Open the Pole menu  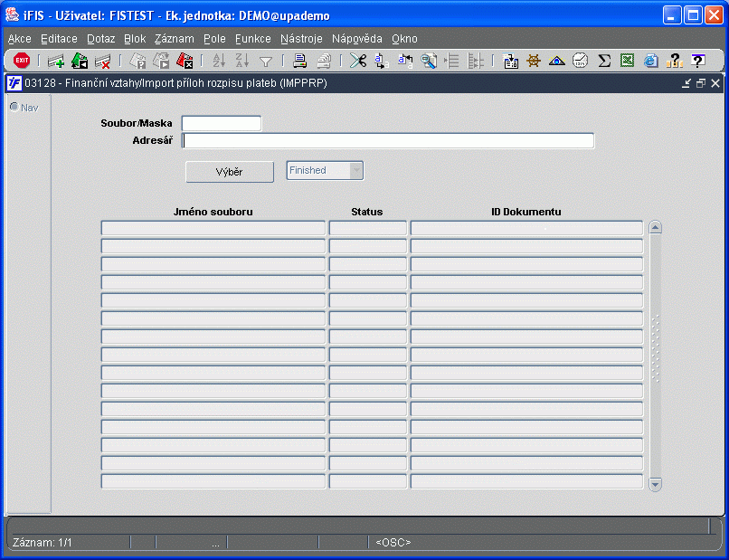point(214,39)
